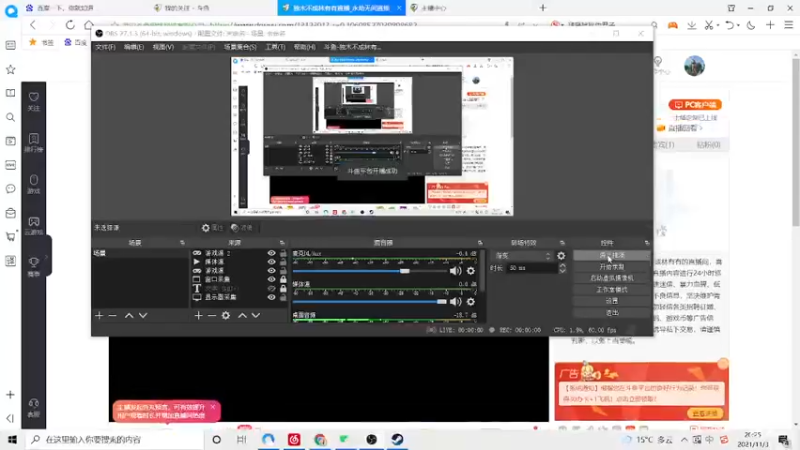Click 推流 streaming button in controls
800x450 pixels.
[611, 255]
